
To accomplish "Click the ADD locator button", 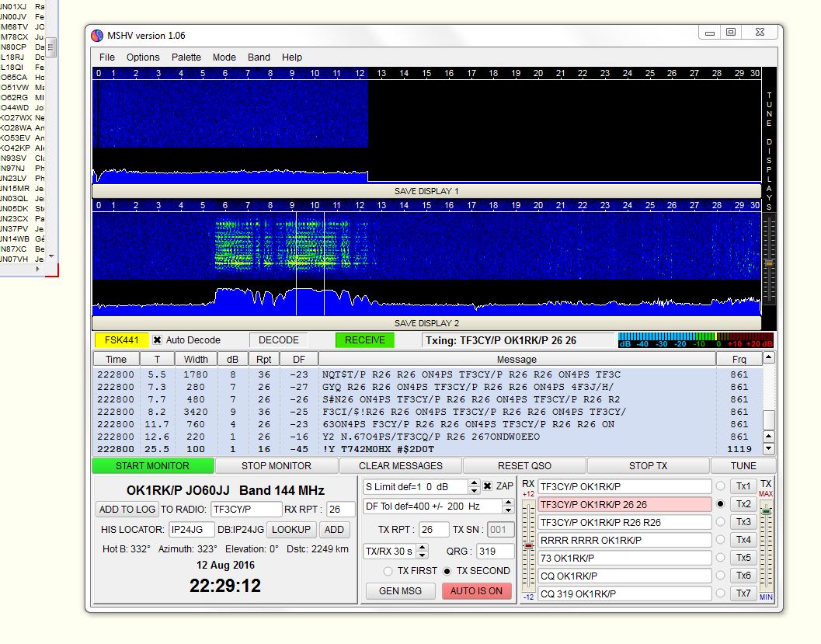I will coord(334,529).
